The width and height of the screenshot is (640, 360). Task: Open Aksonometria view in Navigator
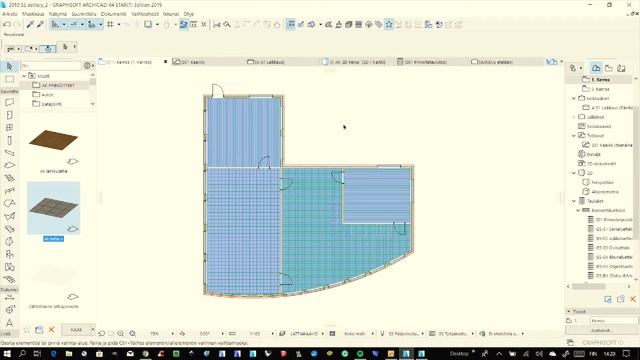(x=600, y=191)
